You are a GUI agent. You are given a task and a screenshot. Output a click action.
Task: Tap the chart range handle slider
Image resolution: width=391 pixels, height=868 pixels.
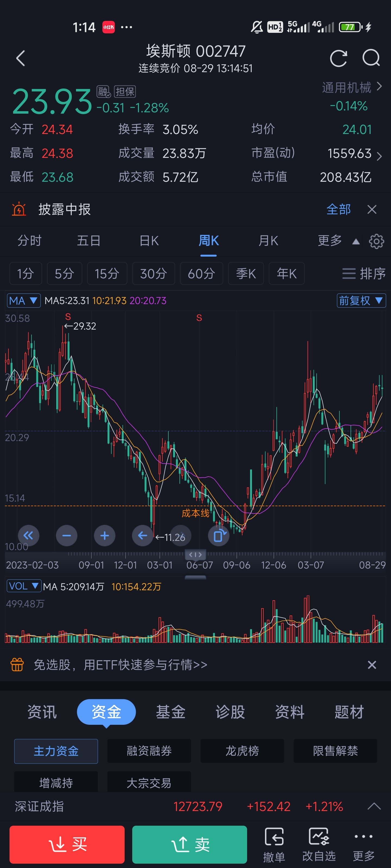coord(195,555)
